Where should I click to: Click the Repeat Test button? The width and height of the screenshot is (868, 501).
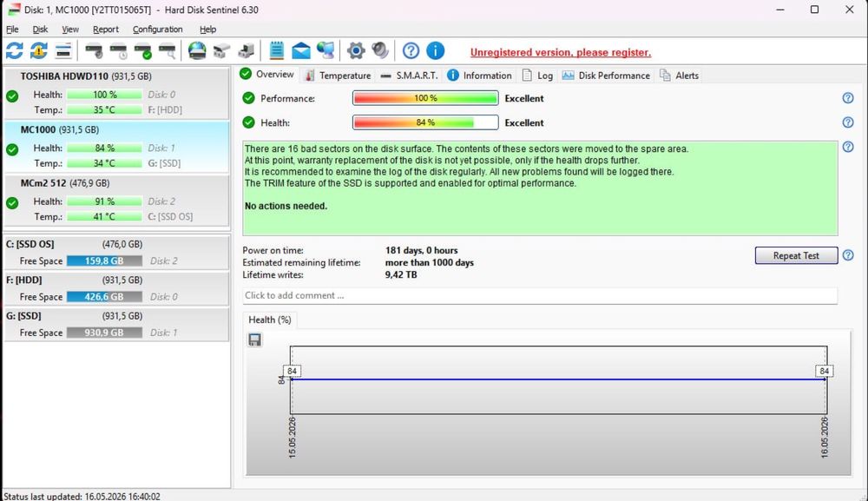pos(796,255)
